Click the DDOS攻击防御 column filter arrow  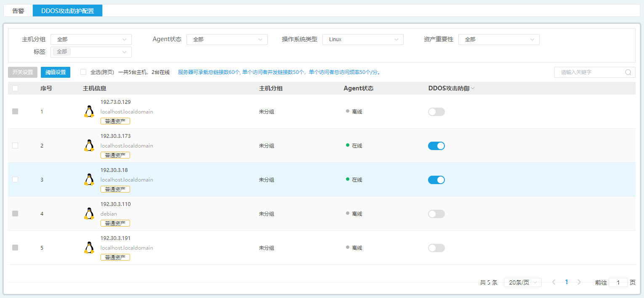tap(473, 89)
